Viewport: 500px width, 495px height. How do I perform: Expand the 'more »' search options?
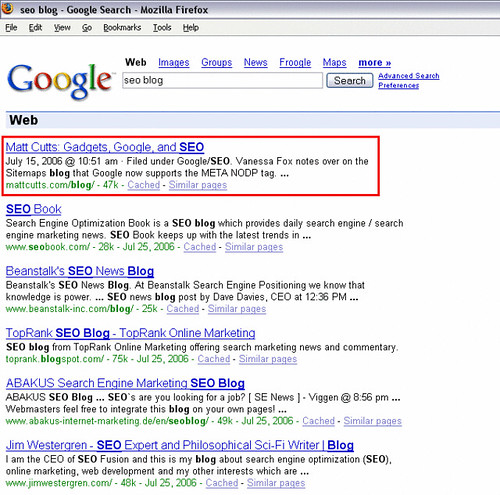[x=375, y=63]
